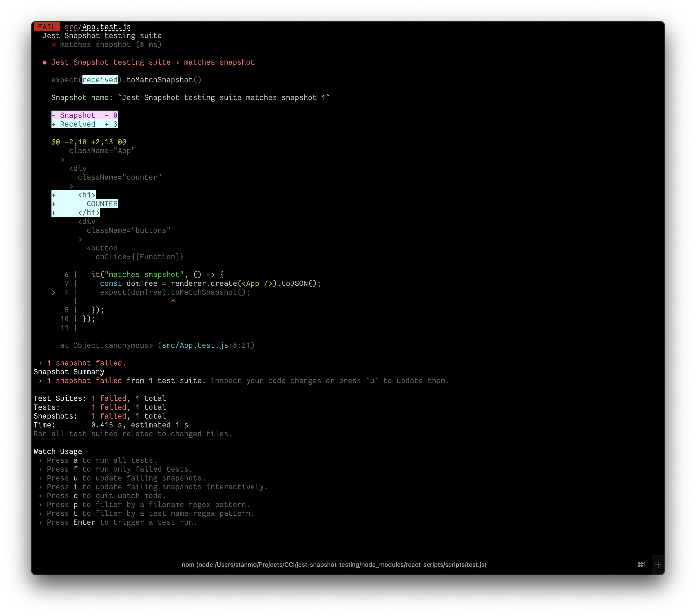Click the red failure bullet icon

point(45,62)
